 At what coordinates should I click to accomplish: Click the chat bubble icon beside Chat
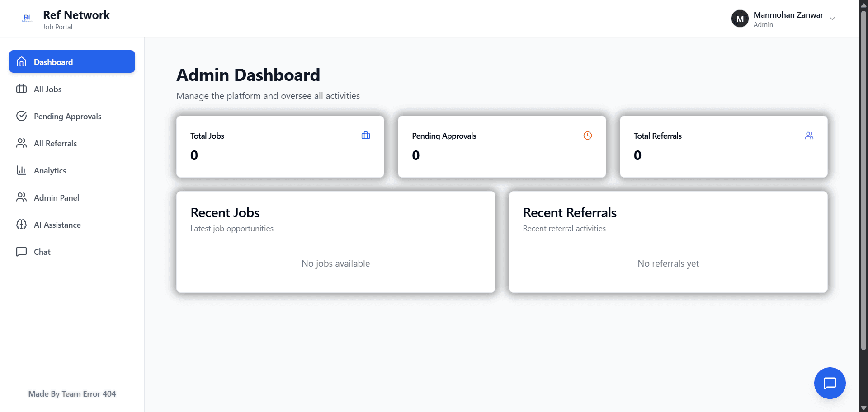coord(22,252)
